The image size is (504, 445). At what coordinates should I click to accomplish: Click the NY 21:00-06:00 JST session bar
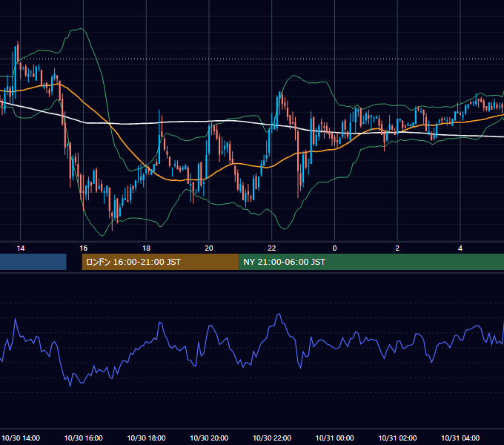pyautogui.click(x=371, y=262)
